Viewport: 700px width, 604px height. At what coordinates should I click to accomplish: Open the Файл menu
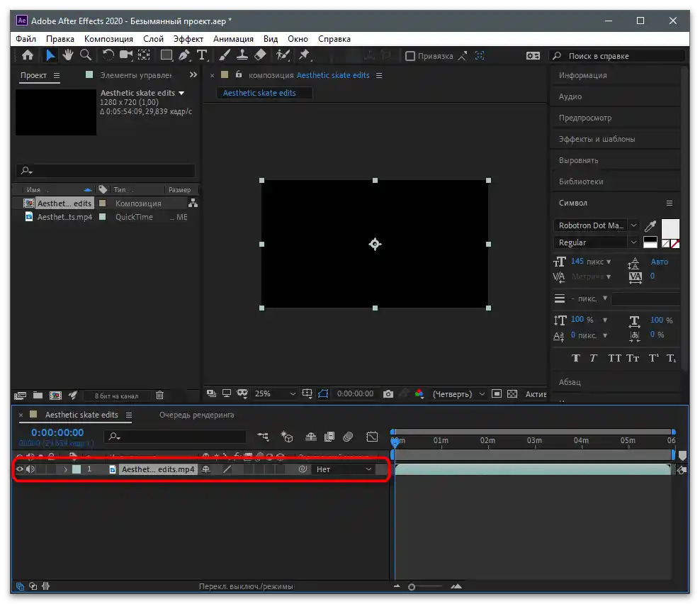[x=26, y=39]
